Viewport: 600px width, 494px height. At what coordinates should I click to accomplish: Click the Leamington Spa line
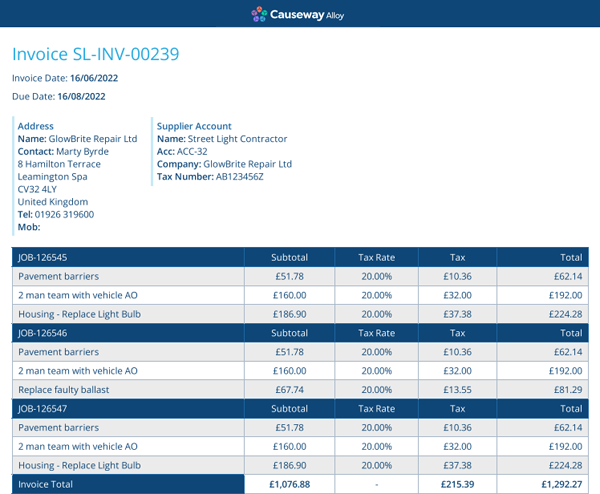[x=52, y=177]
